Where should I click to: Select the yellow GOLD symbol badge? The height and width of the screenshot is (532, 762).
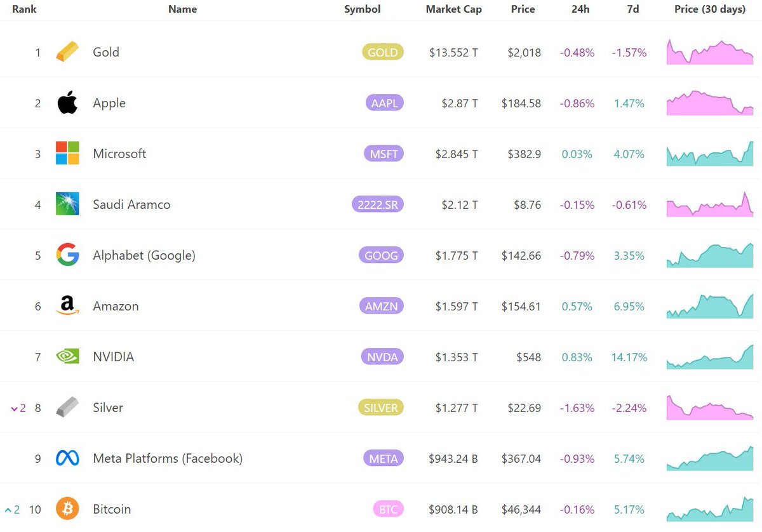click(383, 52)
